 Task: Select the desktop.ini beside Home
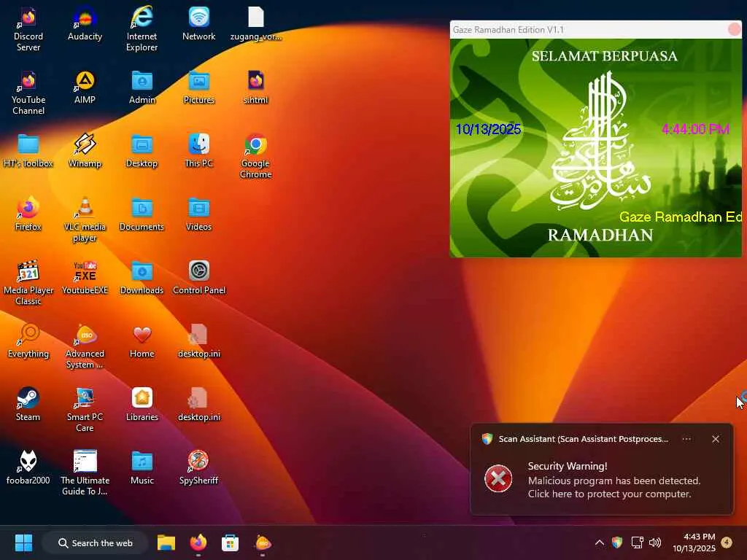pyautogui.click(x=198, y=341)
